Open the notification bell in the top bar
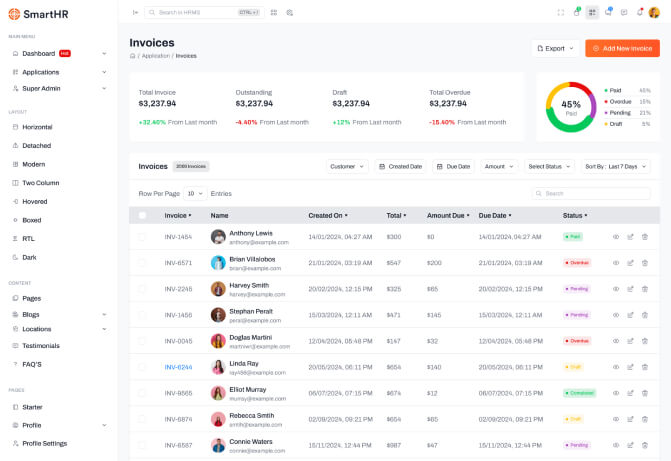Screen dimensions: 671x461 tap(640, 12)
